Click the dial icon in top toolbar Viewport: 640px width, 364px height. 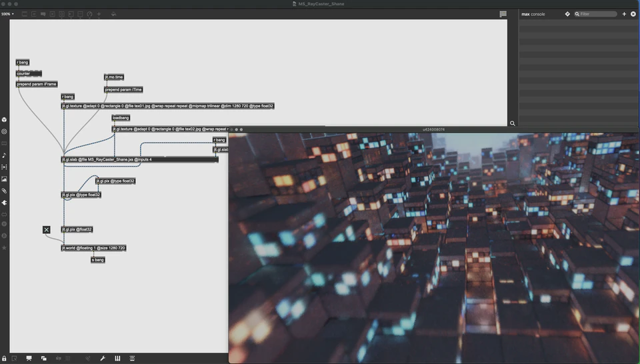pyautogui.click(x=89, y=14)
